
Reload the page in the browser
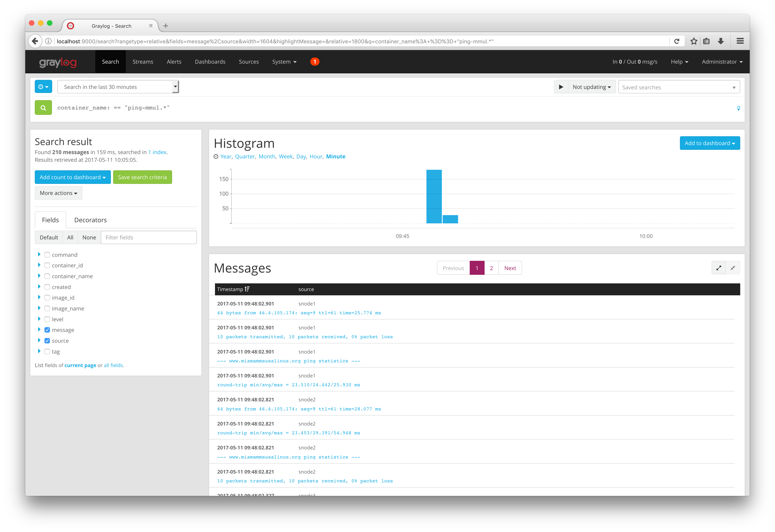coord(677,41)
